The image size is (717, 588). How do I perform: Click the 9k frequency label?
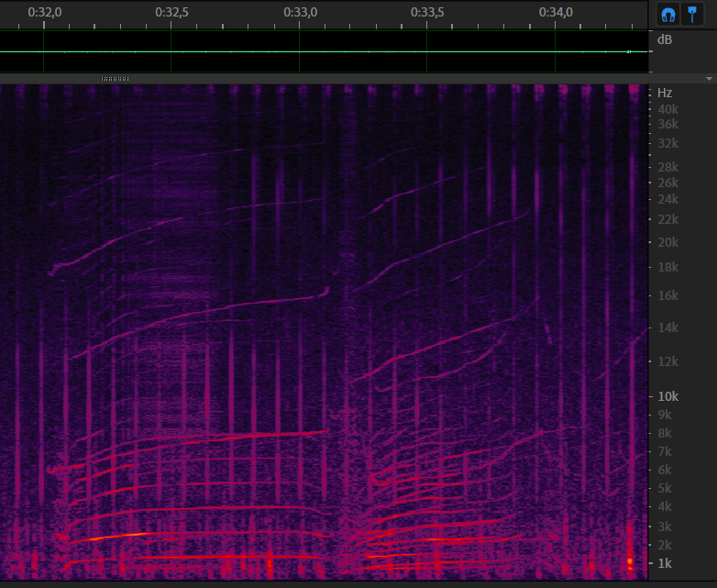665,415
